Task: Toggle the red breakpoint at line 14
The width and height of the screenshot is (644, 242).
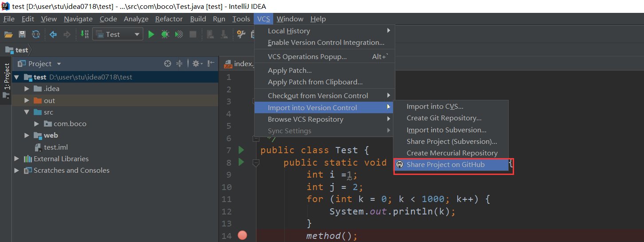Action: (242, 235)
